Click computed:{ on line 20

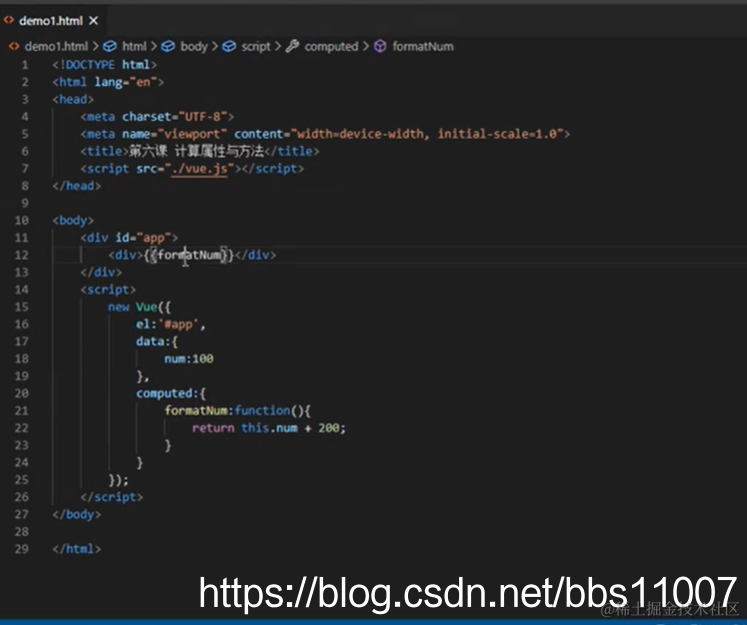[171, 394]
